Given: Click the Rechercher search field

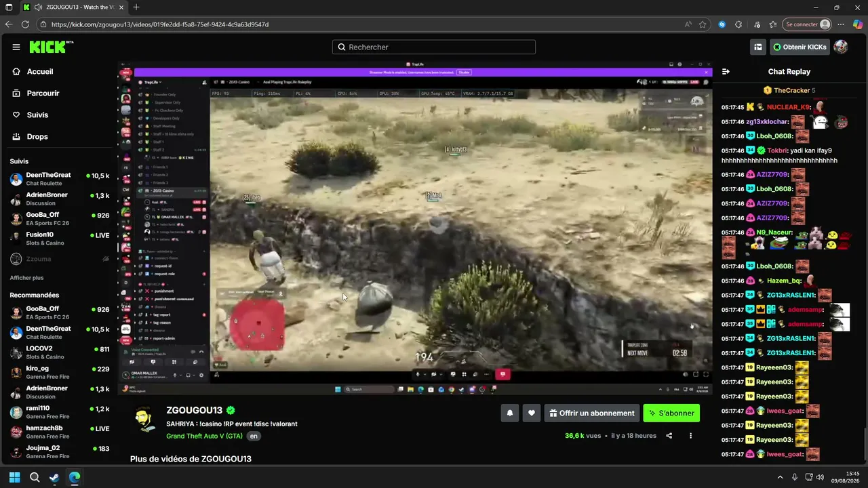Looking at the screenshot, I should [434, 47].
